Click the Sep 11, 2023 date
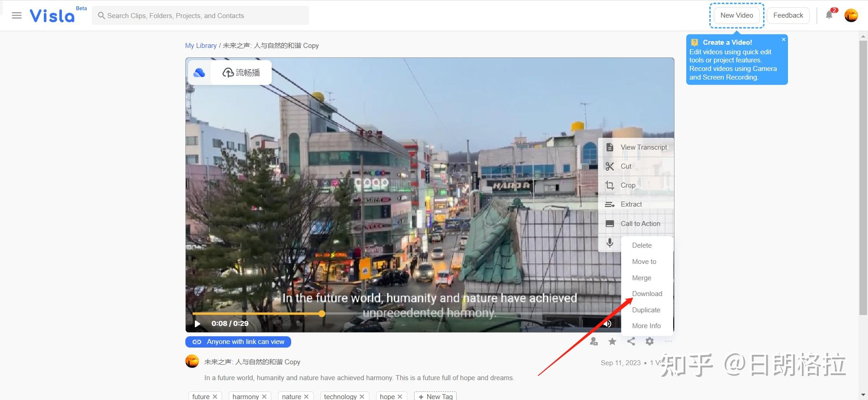This screenshot has width=868, height=400. pyautogui.click(x=621, y=363)
